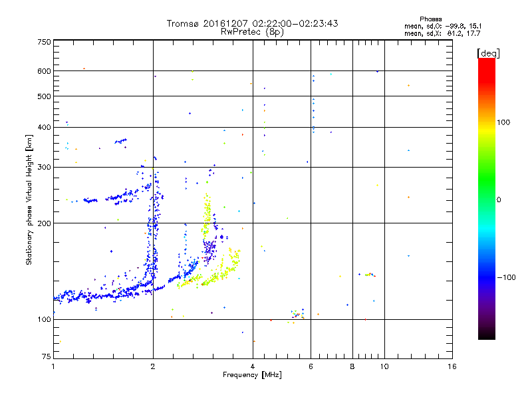Image resolution: width=532 pixels, height=399 pixels.
Task: Click the y-axis tick label "750"
Action: coord(44,42)
